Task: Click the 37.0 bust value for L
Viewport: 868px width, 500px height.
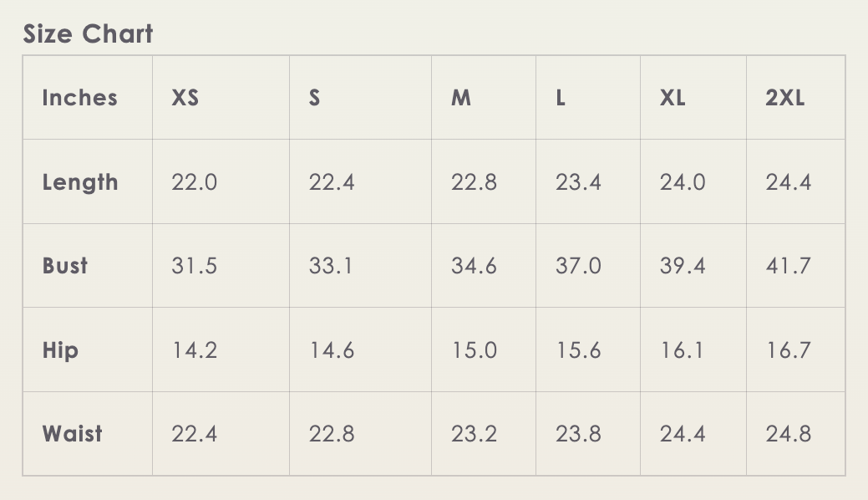Action: [x=578, y=266]
